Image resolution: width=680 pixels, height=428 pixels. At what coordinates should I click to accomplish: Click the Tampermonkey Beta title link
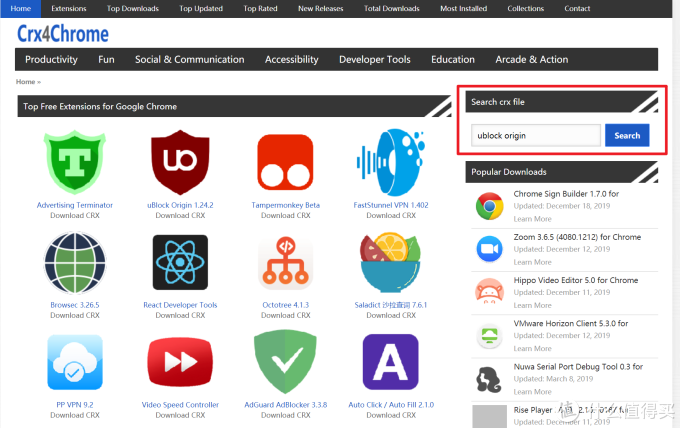tap(285, 205)
